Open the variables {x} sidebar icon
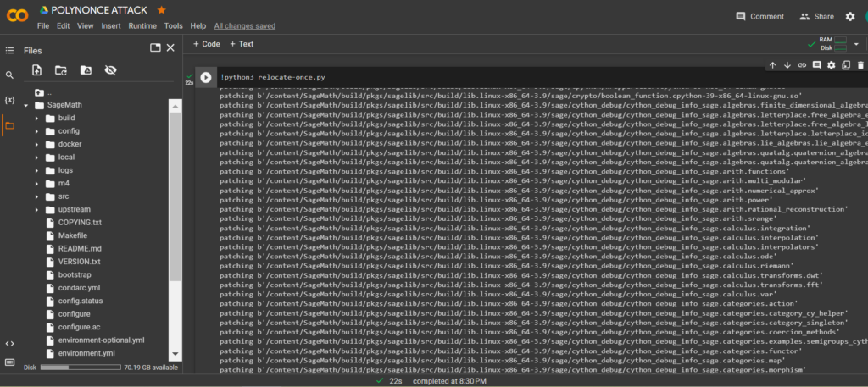The image size is (868, 387). click(x=9, y=100)
